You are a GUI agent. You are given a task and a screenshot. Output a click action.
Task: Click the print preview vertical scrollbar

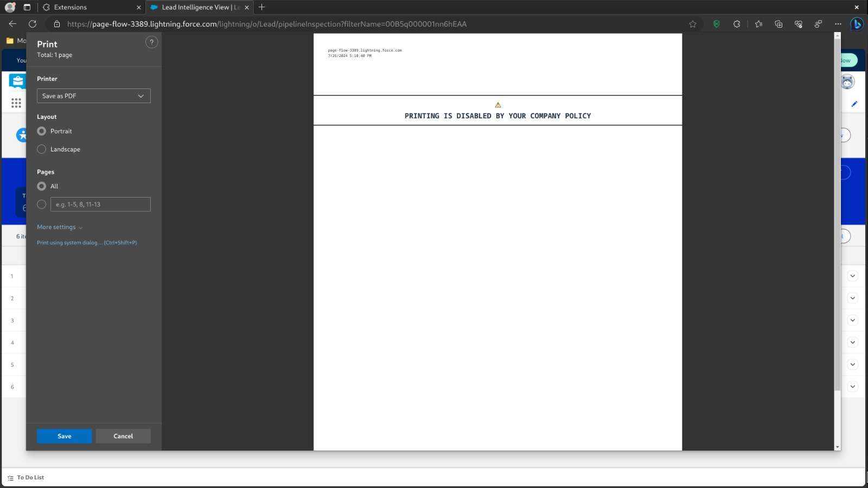point(837,214)
